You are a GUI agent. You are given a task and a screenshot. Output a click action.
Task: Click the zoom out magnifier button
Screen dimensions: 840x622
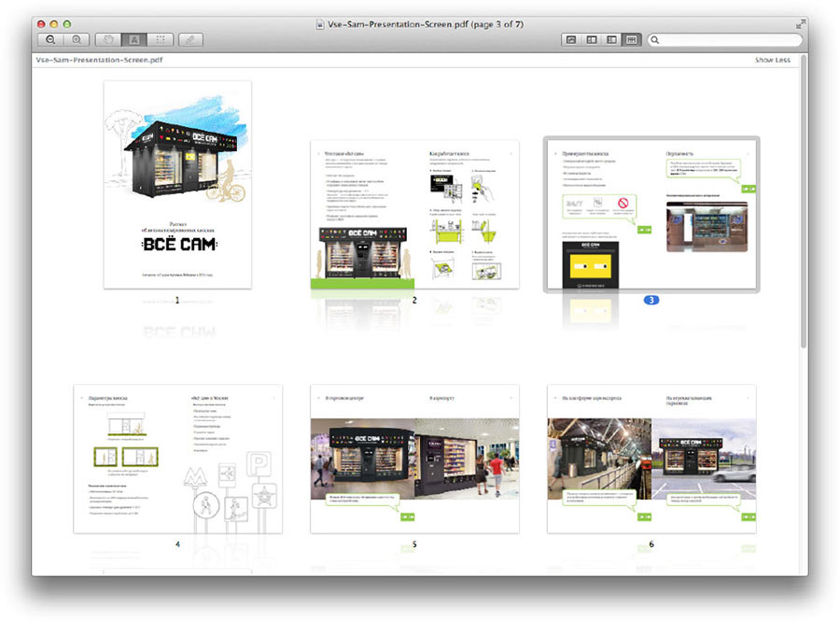point(51,40)
